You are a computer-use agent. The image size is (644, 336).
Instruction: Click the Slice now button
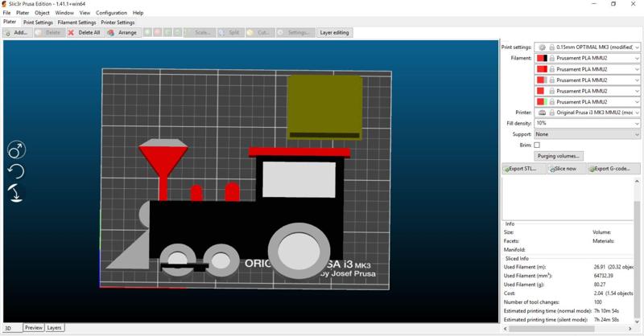tap(566, 169)
